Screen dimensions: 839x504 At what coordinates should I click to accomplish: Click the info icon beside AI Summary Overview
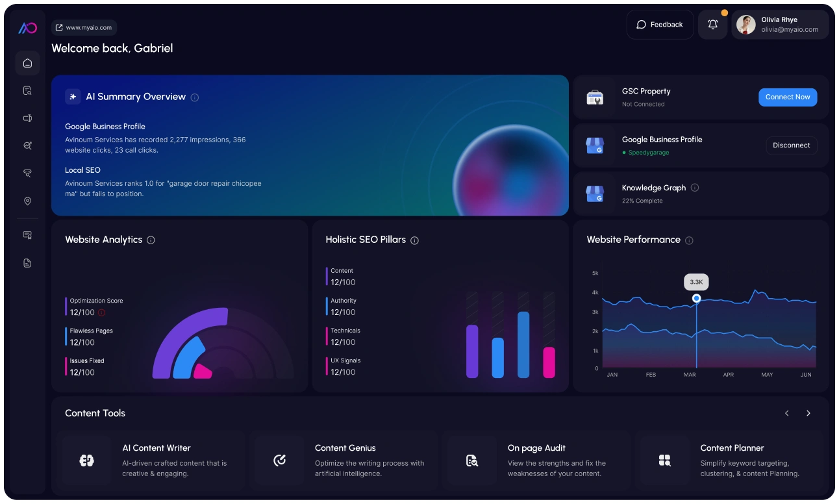[x=195, y=97]
